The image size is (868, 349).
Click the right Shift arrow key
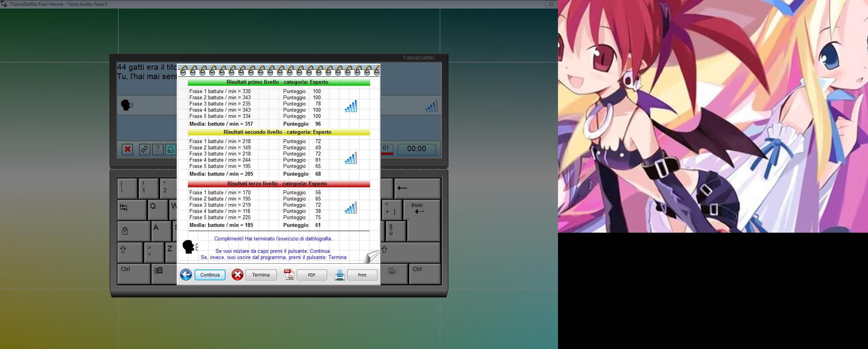(410, 252)
